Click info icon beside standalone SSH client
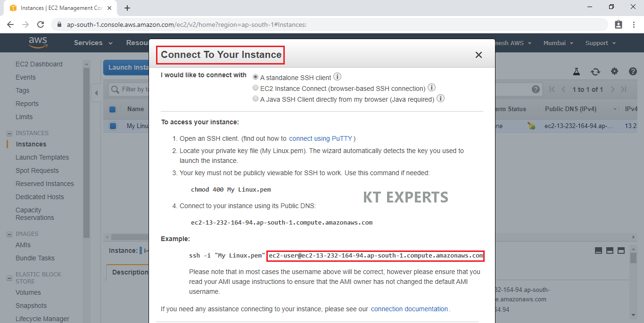This screenshot has width=644, height=323. pyautogui.click(x=338, y=77)
